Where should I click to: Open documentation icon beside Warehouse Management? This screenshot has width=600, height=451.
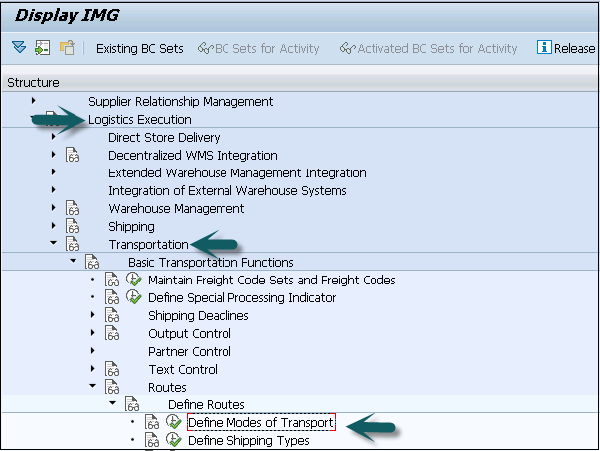73,209
